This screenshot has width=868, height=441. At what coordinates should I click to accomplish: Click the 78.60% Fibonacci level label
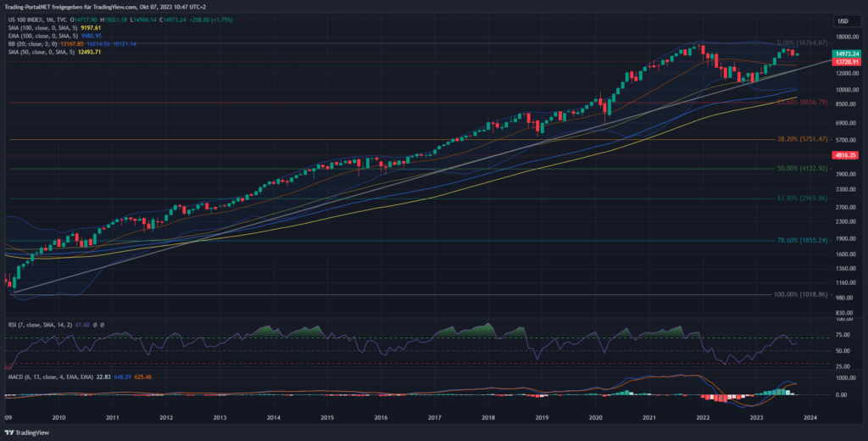point(801,240)
